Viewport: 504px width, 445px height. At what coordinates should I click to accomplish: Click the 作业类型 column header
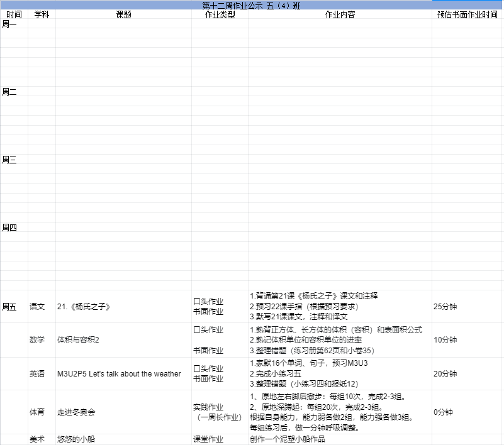(220, 14)
